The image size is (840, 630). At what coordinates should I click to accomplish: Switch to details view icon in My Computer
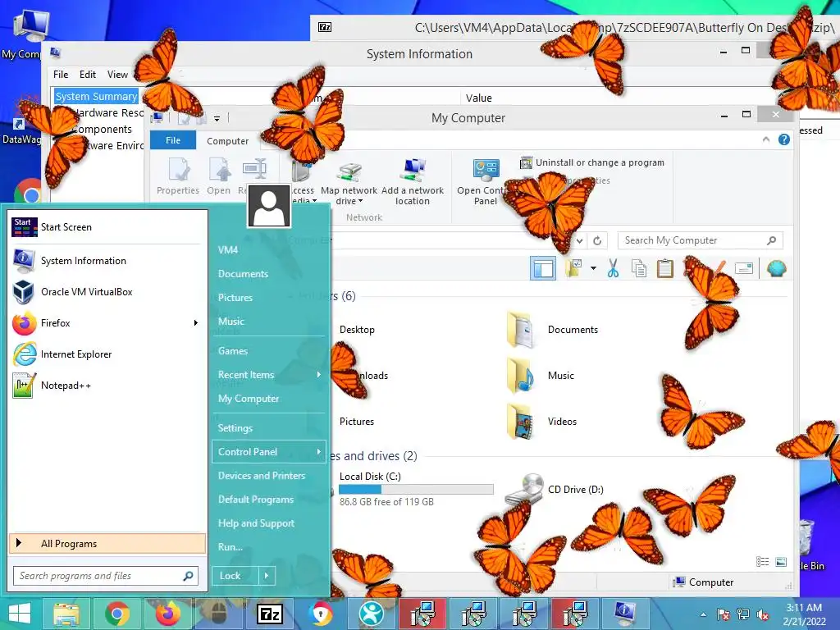pos(762,561)
